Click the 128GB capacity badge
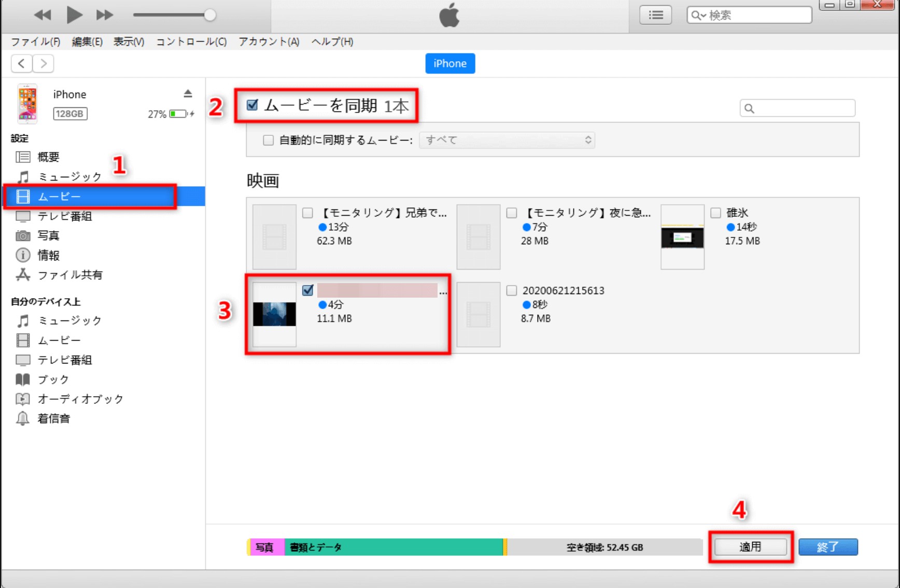Image resolution: width=900 pixels, height=588 pixels. click(x=70, y=114)
